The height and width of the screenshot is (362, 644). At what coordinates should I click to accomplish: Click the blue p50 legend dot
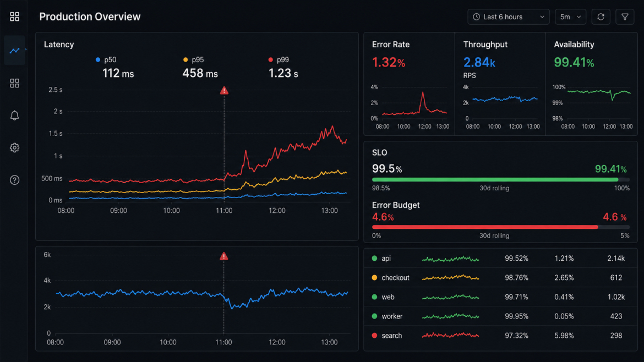(x=98, y=59)
